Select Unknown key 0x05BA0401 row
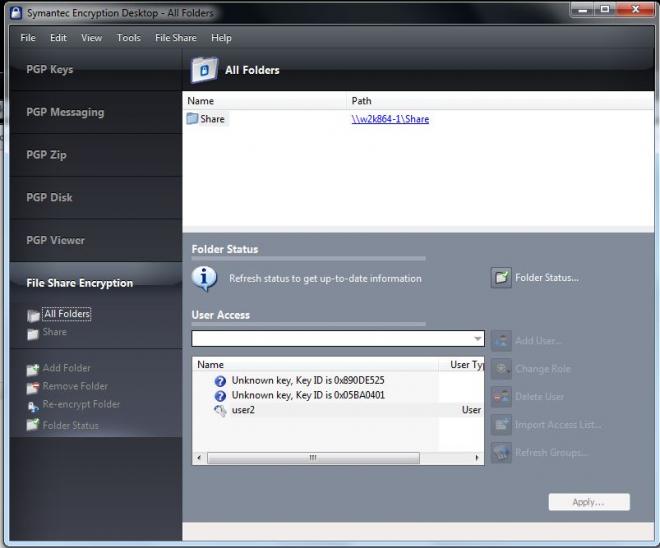 (308, 395)
